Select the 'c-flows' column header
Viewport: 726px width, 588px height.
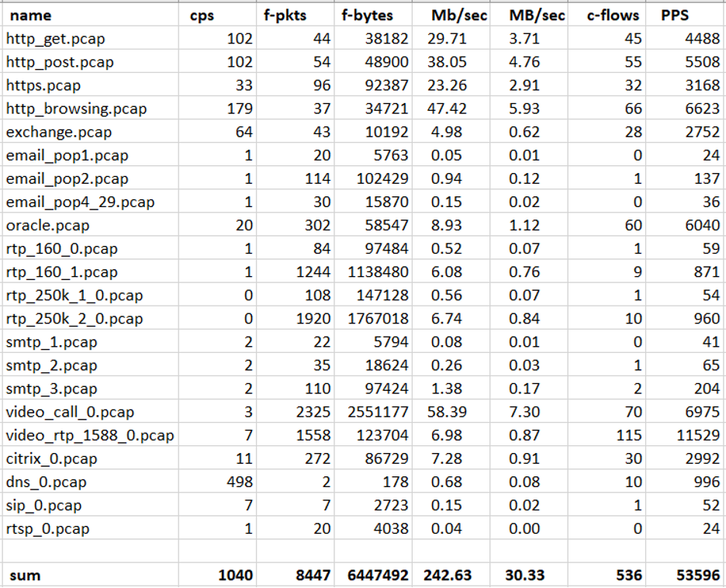click(x=614, y=15)
